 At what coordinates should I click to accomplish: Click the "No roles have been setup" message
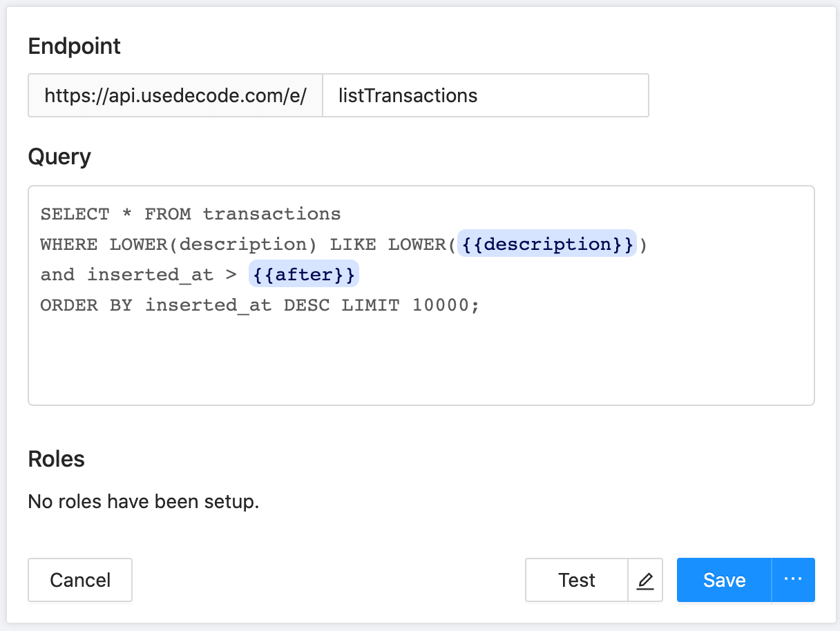(144, 501)
